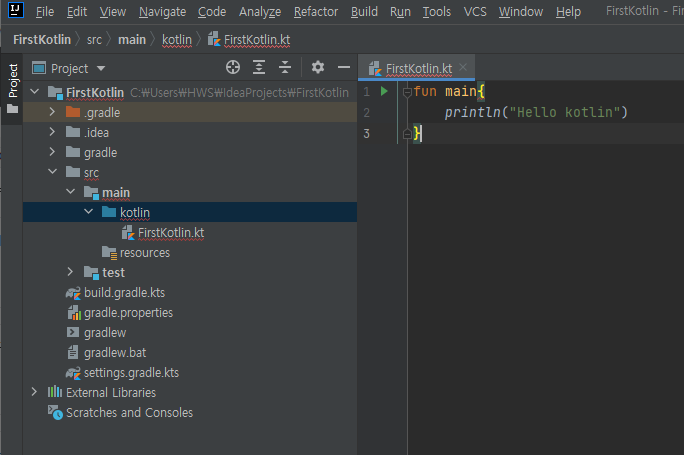This screenshot has height=455, width=684.
Task: Open the Help menu
Action: (x=568, y=12)
